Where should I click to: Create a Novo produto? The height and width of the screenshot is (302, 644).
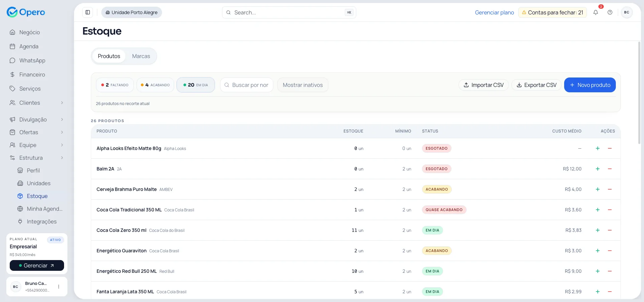click(590, 85)
